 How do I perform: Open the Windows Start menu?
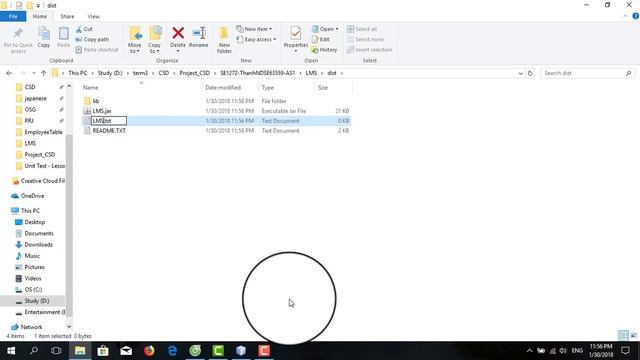pos(11,351)
